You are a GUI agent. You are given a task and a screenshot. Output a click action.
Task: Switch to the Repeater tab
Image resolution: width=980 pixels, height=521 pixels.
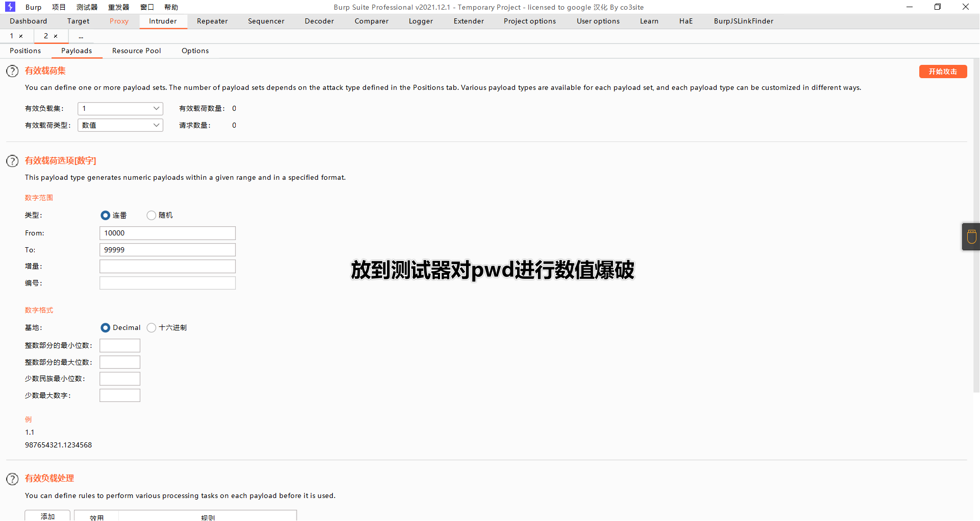(x=212, y=21)
